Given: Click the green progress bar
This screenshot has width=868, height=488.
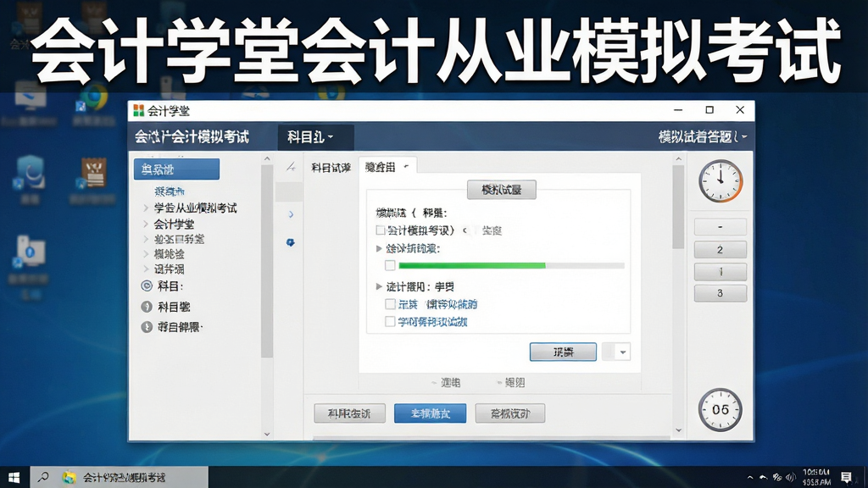Looking at the screenshot, I should click(511, 265).
